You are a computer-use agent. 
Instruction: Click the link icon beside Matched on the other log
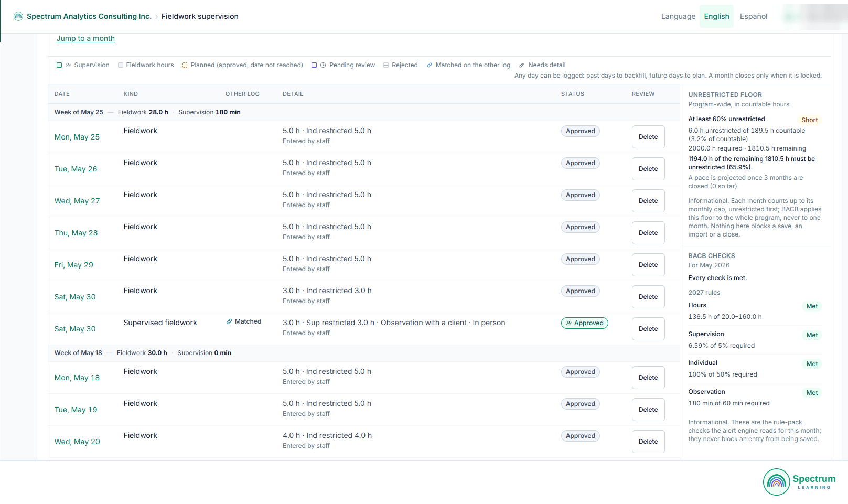430,65
